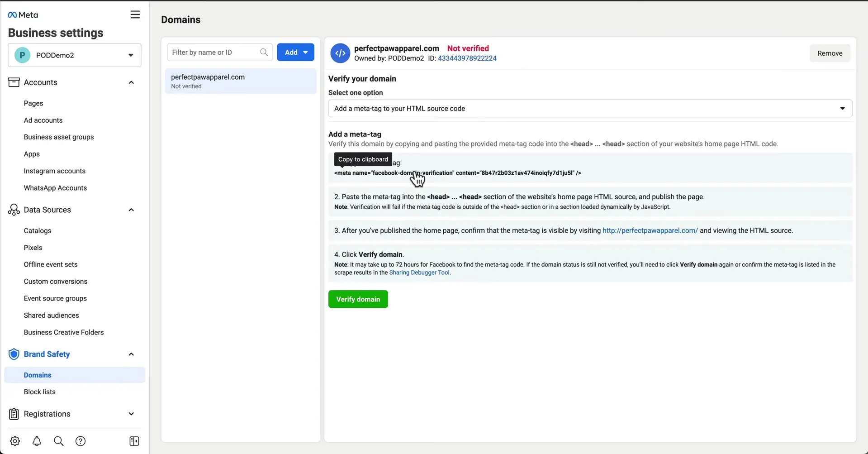The height and width of the screenshot is (454, 868).
Task: Open the verification option dropdown
Action: coord(590,109)
